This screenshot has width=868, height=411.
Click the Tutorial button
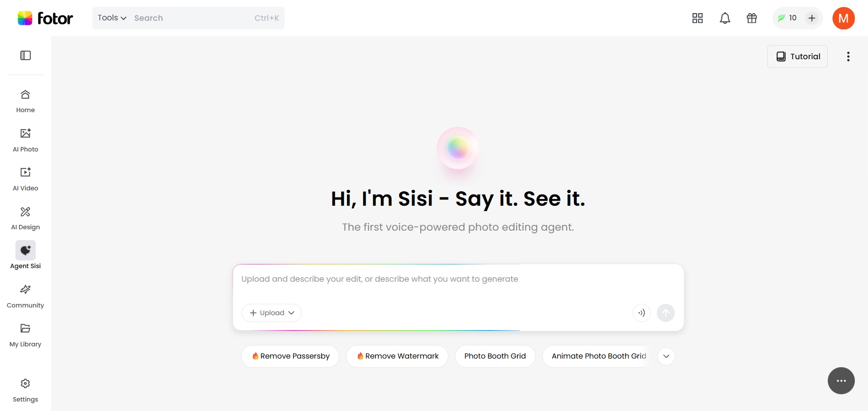coord(797,57)
